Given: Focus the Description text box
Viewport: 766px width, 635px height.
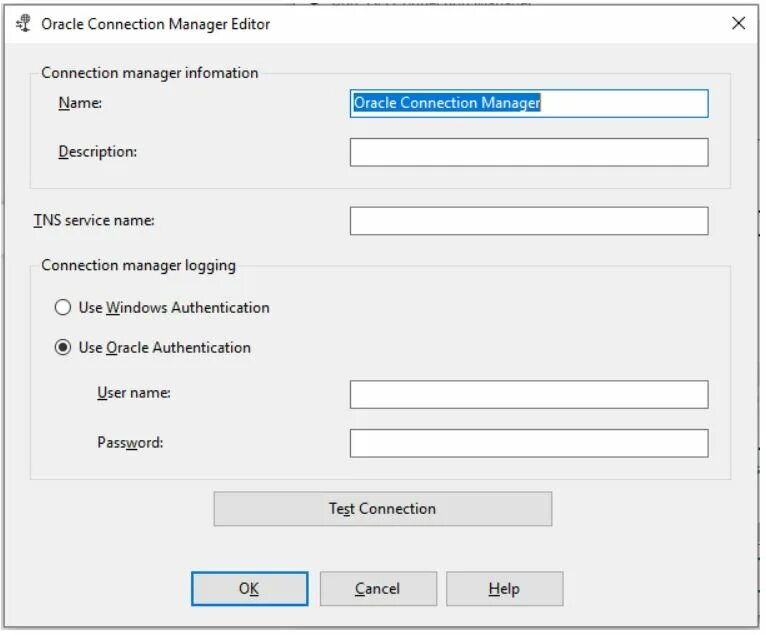Looking at the screenshot, I should (x=529, y=152).
